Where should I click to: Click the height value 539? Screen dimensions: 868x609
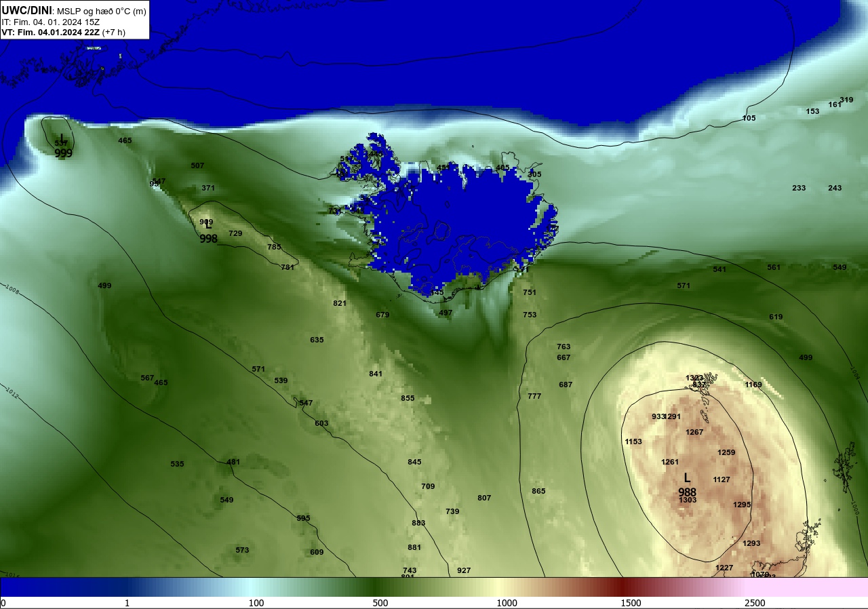point(281,380)
